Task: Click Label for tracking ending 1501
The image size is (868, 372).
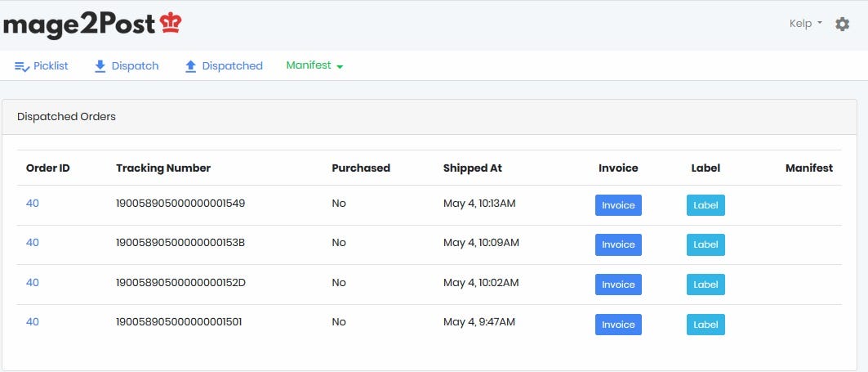Action: click(x=706, y=325)
